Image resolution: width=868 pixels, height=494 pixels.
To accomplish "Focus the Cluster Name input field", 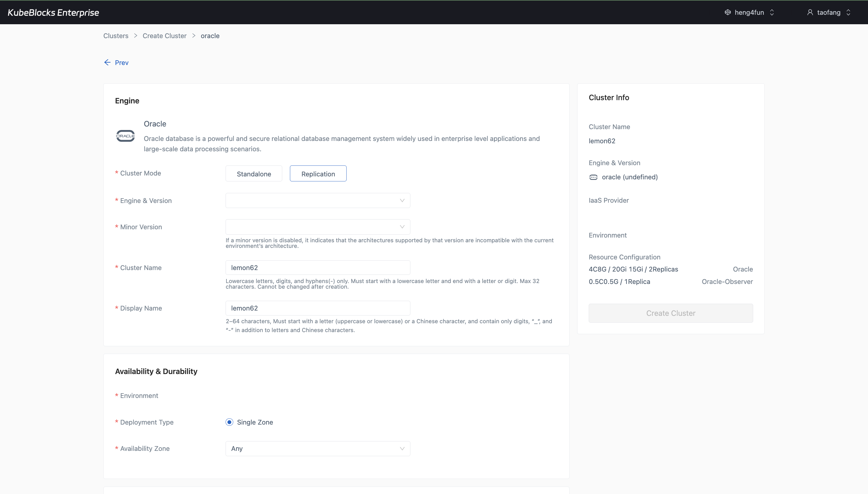I will pos(318,268).
